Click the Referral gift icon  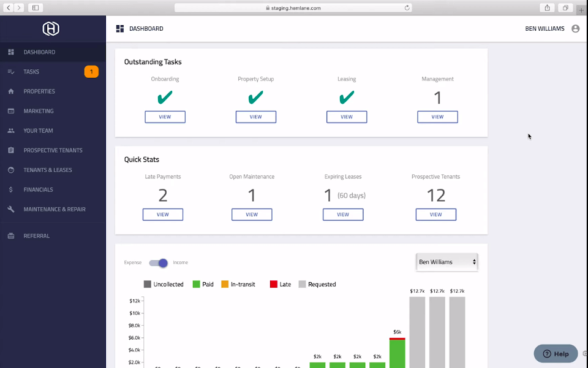coord(11,236)
